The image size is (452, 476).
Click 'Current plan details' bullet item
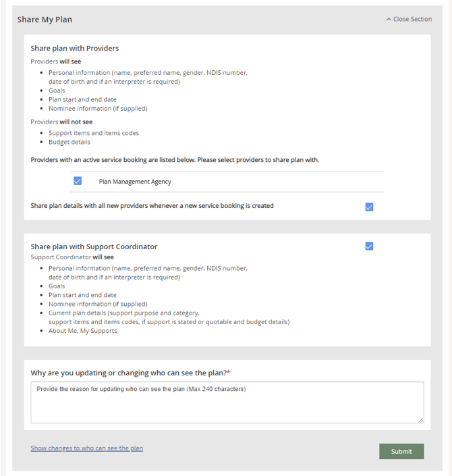pyautogui.click(x=169, y=317)
